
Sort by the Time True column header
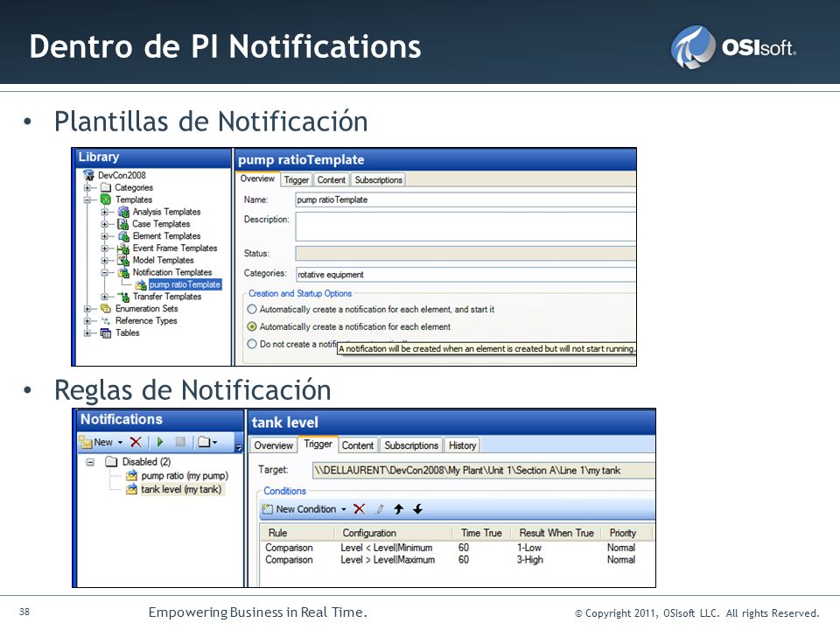481,533
